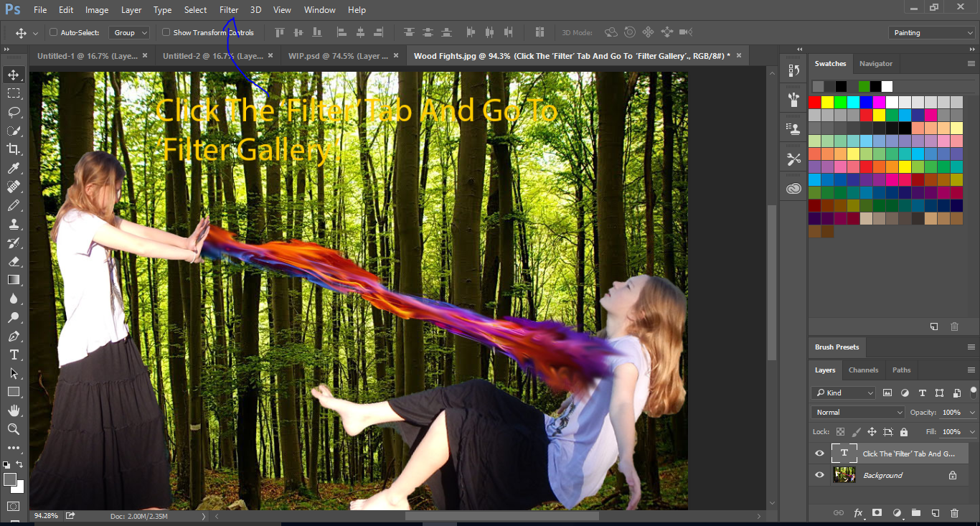
Task: Select the Lasso tool
Action: coord(14,112)
